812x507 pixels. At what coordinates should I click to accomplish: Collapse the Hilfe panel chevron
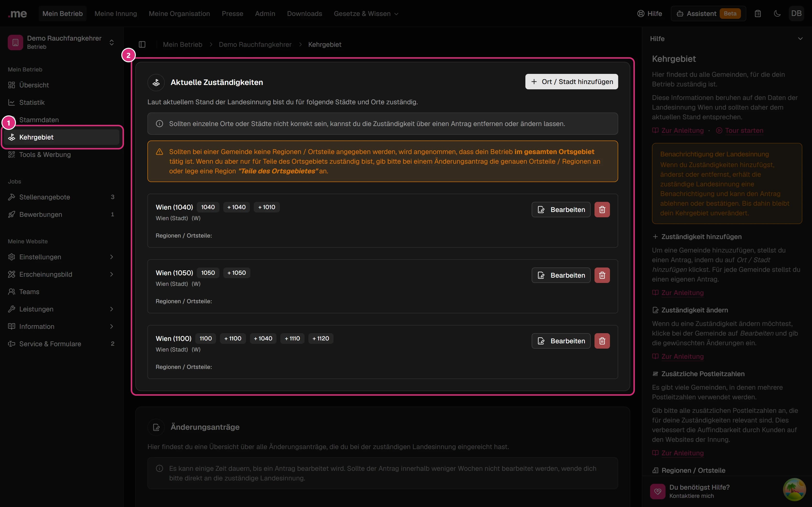pos(800,39)
